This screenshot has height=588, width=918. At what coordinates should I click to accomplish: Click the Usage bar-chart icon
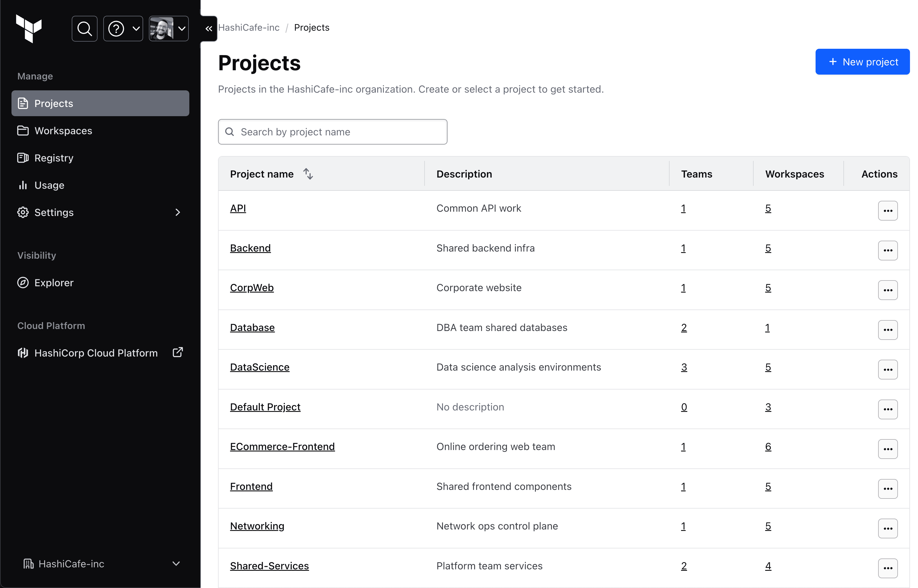coord(23,185)
